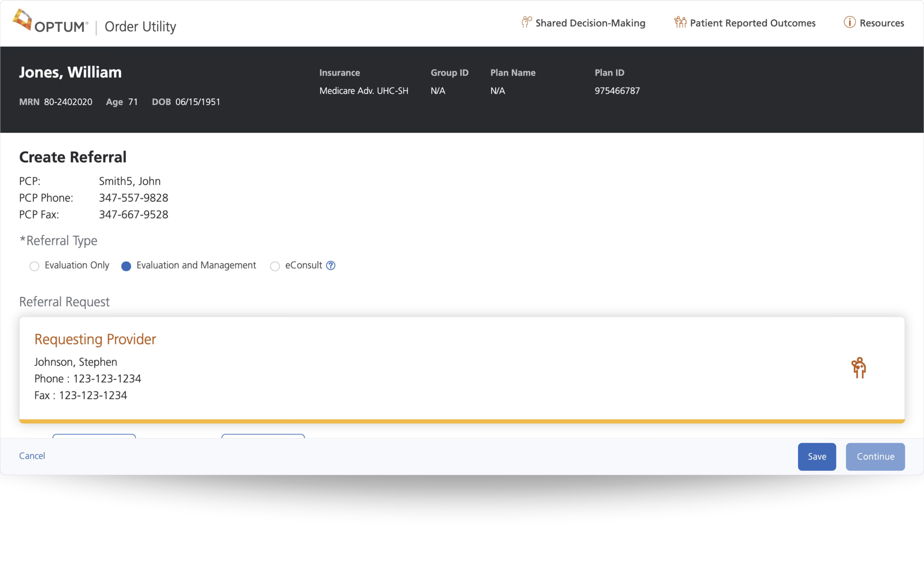Open the Resources menu item
The image size is (924, 572).
pos(881,23)
